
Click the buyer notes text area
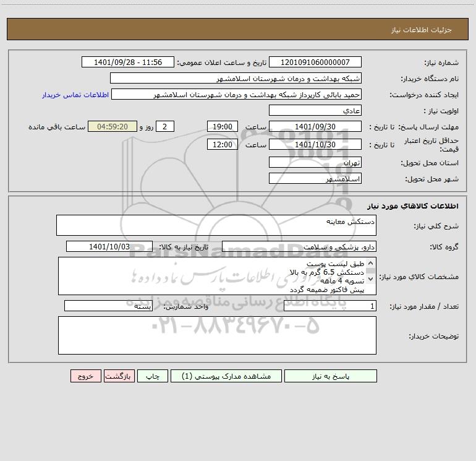pyautogui.click(x=217, y=335)
